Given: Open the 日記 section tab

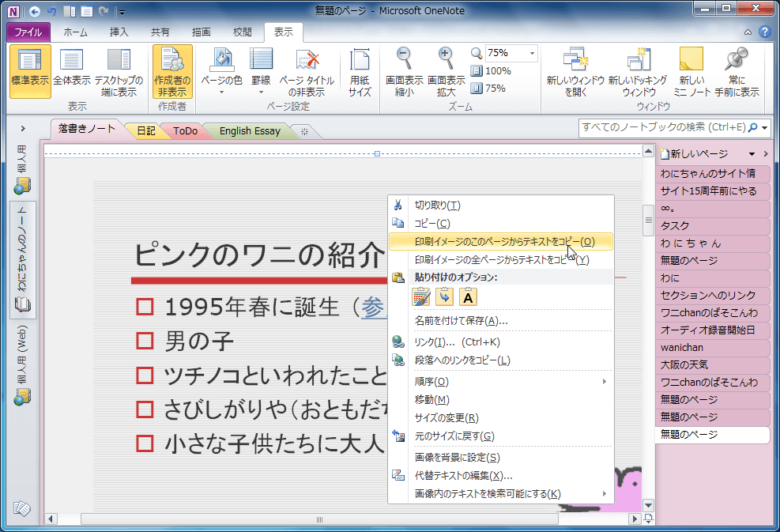Looking at the screenshot, I should point(145,131).
